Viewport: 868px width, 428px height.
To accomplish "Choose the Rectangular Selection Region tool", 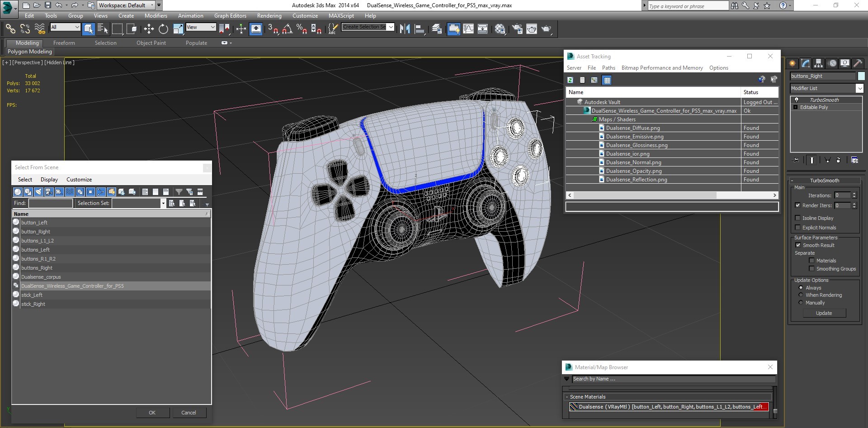I will click(x=117, y=29).
